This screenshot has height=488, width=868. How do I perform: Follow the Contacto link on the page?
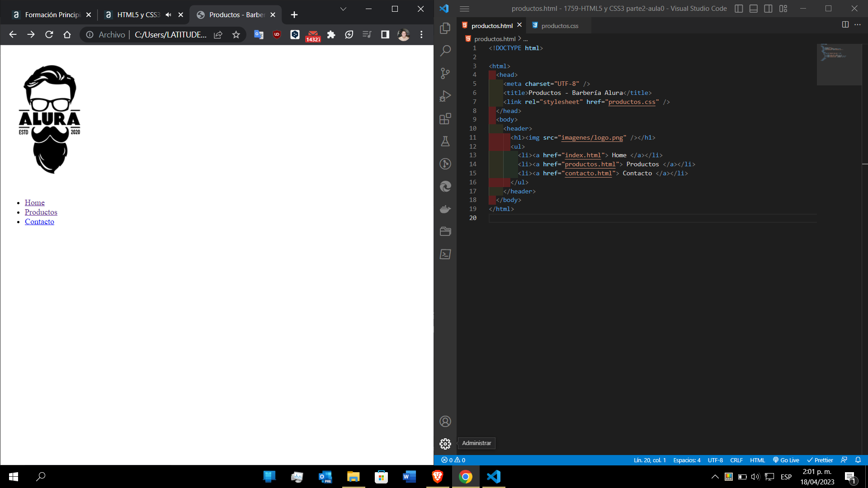[x=39, y=221]
